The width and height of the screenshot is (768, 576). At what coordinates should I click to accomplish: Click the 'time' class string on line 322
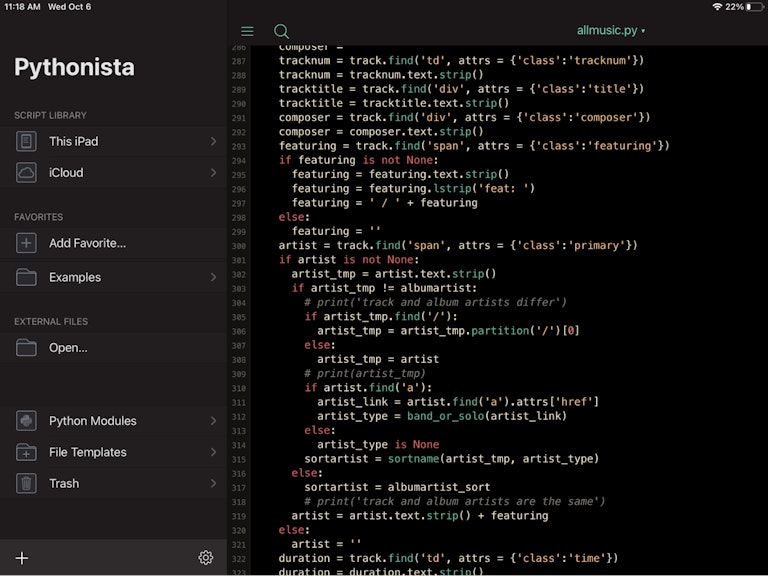click(x=587, y=558)
